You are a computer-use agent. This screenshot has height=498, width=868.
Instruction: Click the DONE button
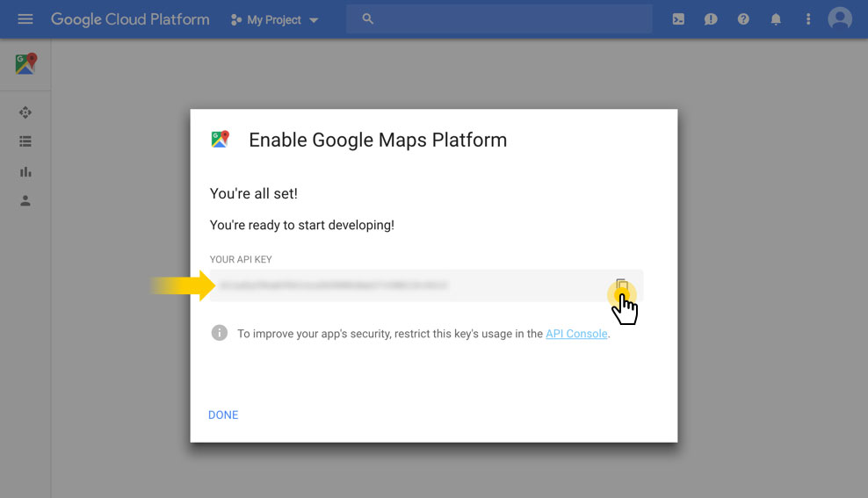223,415
